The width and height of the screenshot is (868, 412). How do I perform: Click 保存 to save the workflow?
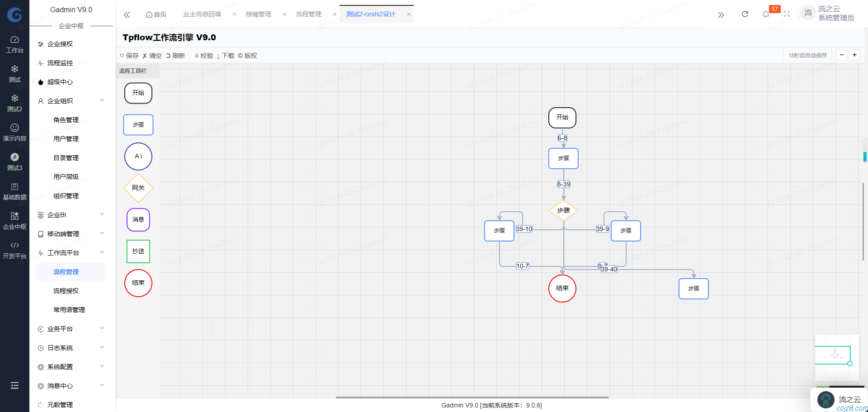[x=129, y=56]
